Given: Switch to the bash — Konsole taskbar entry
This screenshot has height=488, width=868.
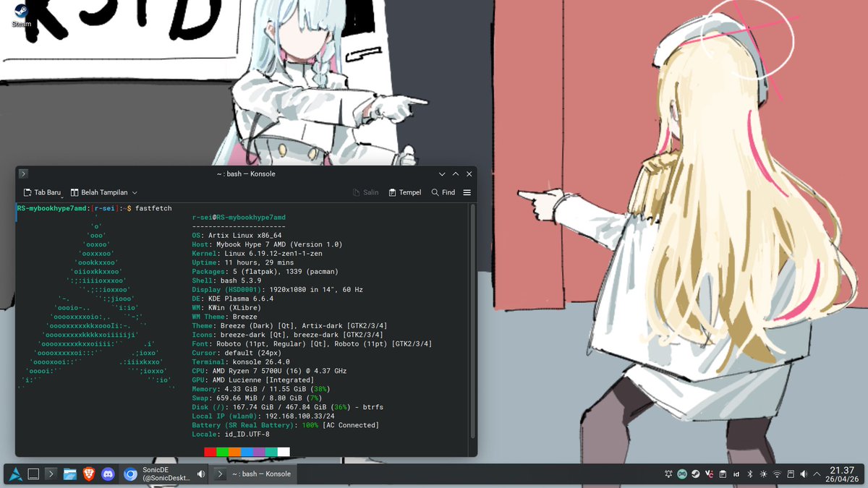Looking at the screenshot, I should point(254,474).
